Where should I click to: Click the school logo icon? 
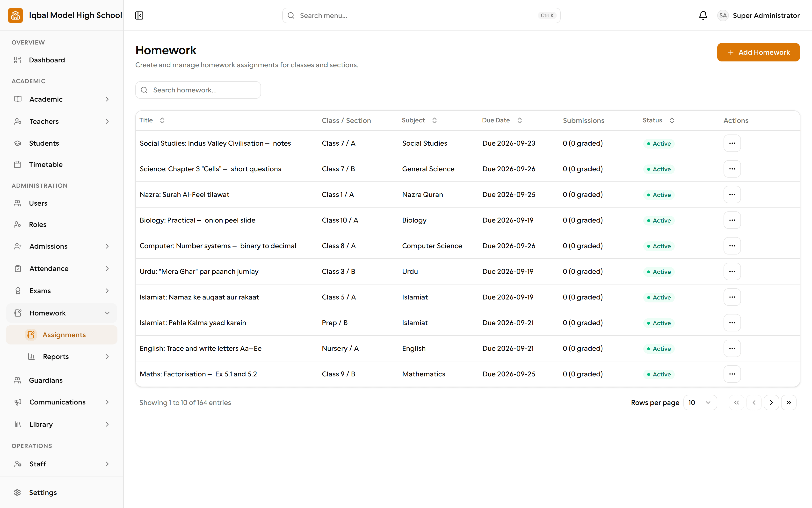(x=15, y=15)
